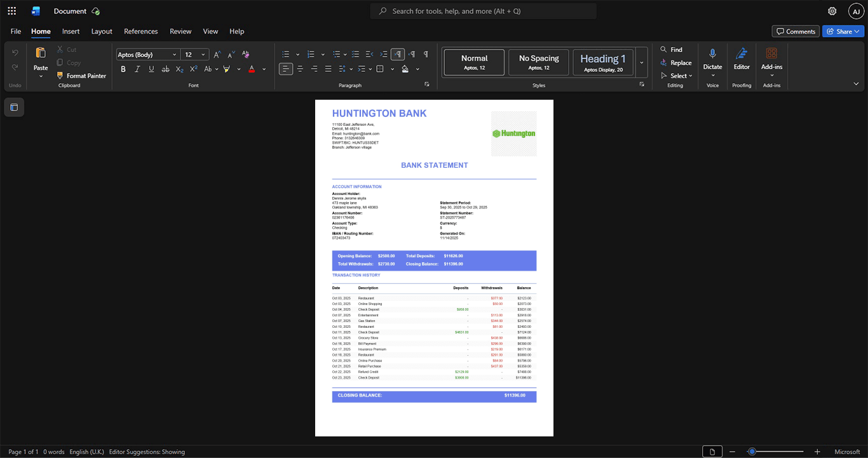Clear all formatting with the eraser icon
This screenshot has width=868, height=458.
(x=245, y=55)
